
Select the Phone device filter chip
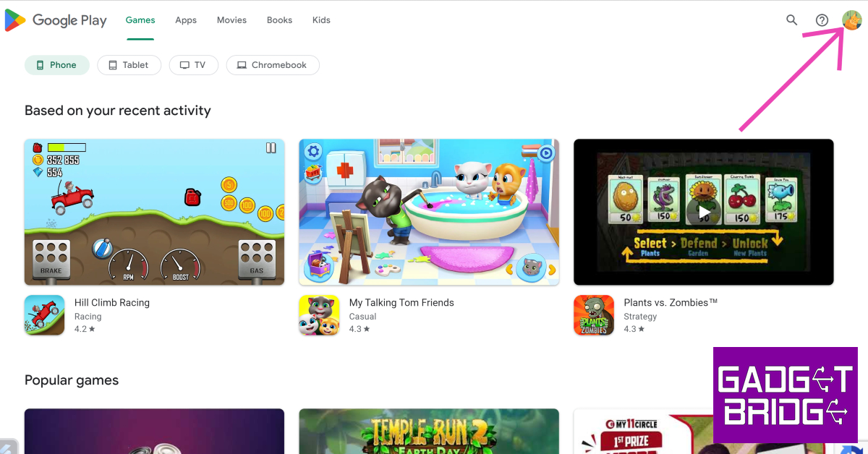[57, 65]
